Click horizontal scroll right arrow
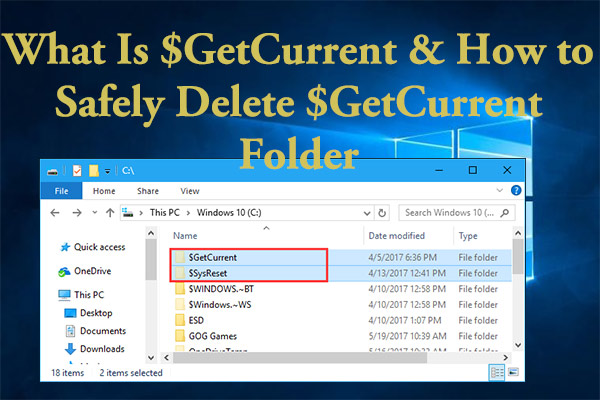 [x=505, y=358]
